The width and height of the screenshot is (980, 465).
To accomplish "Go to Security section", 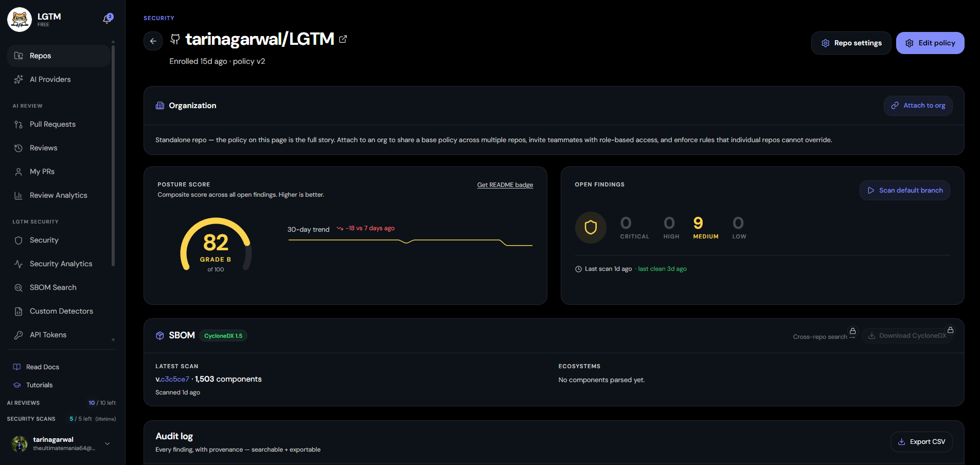I will (x=59, y=240).
